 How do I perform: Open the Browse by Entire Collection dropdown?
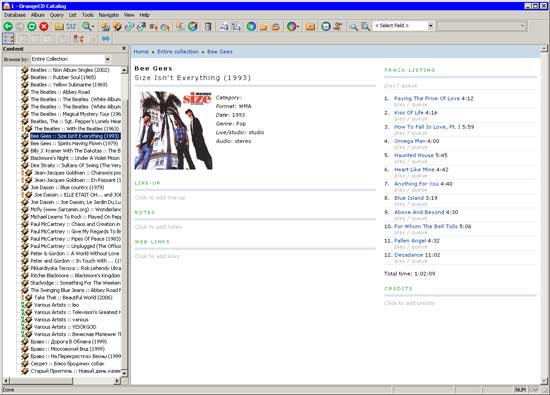[x=108, y=59]
